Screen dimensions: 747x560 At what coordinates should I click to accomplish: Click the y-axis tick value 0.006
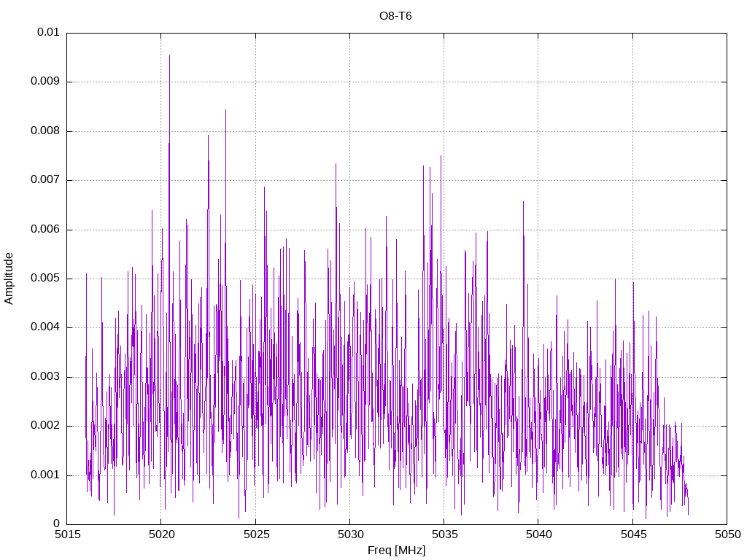pos(45,229)
